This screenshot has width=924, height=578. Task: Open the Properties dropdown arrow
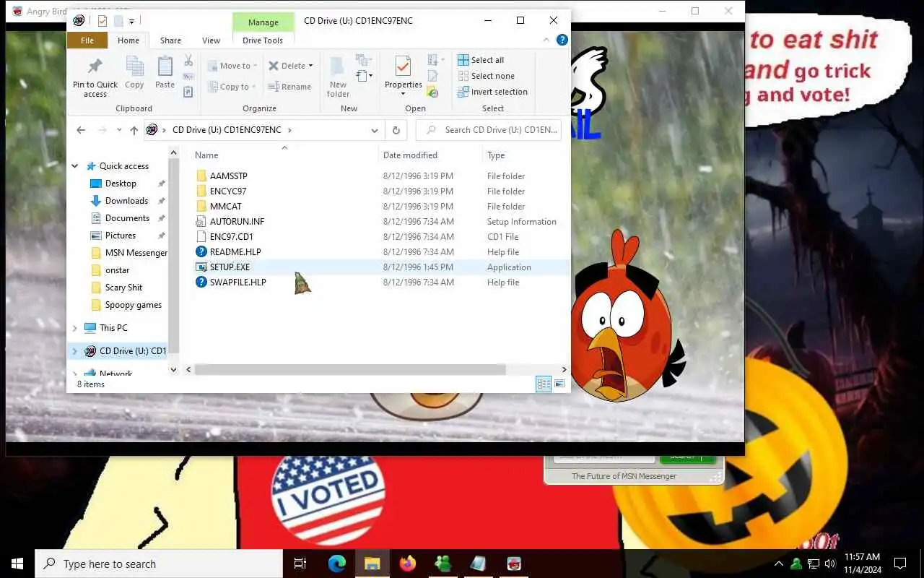[404, 94]
